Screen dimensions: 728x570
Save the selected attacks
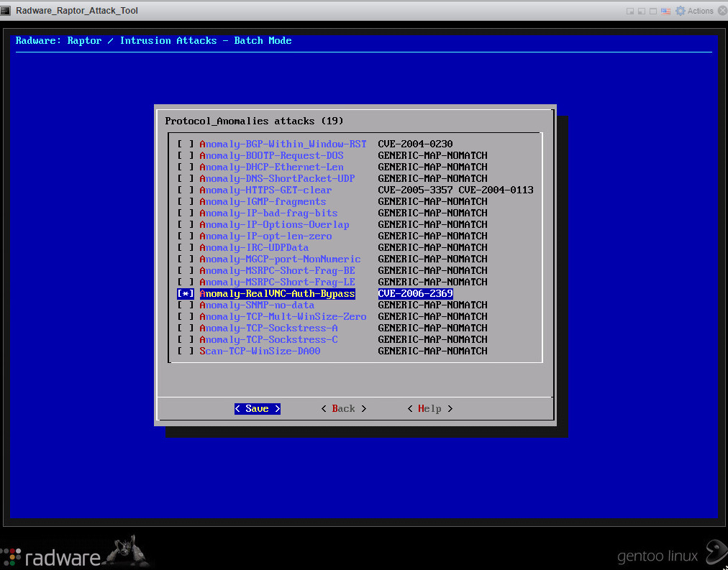[x=258, y=408]
